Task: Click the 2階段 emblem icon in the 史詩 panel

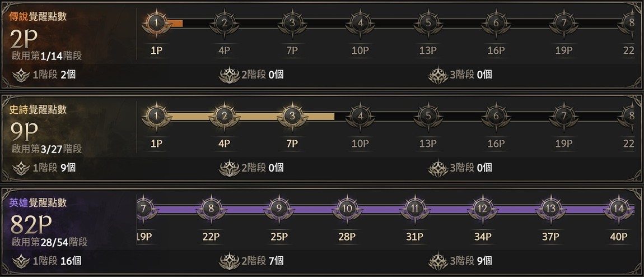Action: (230, 167)
